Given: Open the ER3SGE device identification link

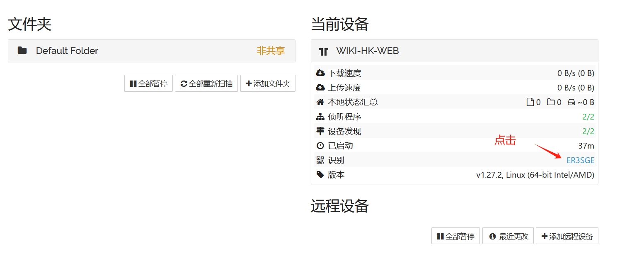Looking at the screenshot, I should coord(580,160).
